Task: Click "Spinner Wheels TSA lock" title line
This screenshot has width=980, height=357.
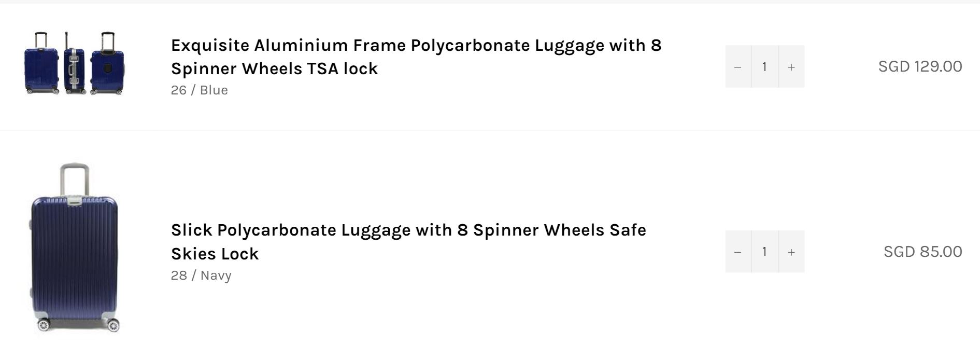Action: (274, 68)
